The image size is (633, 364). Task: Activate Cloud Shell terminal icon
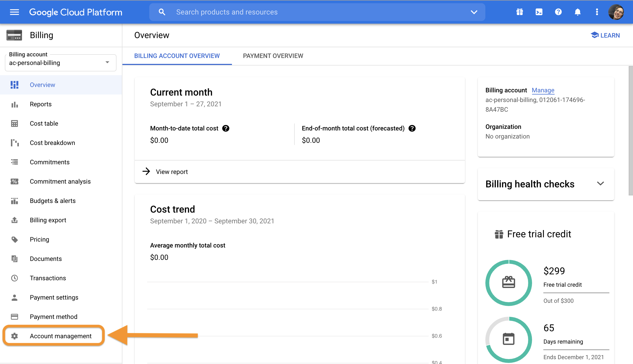pyautogui.click(x=539, y=12)
